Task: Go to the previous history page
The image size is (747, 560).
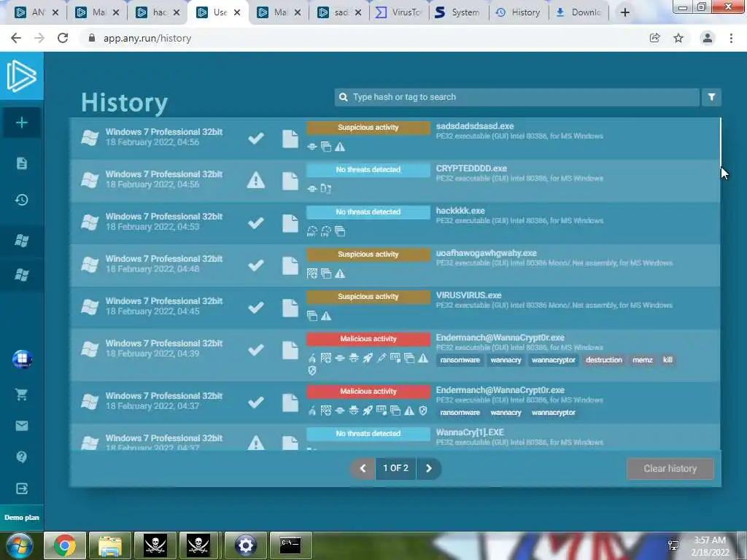Action: coord(363,469)
